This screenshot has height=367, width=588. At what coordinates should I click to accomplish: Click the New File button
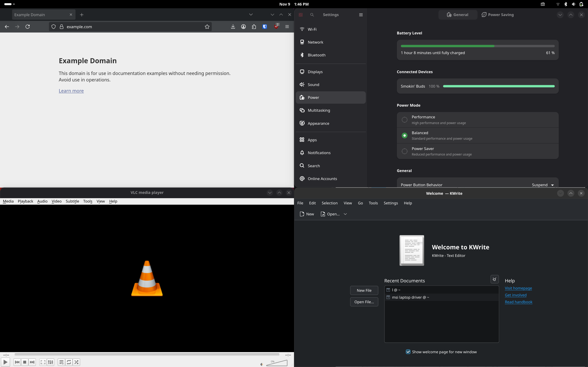(364, 290)
